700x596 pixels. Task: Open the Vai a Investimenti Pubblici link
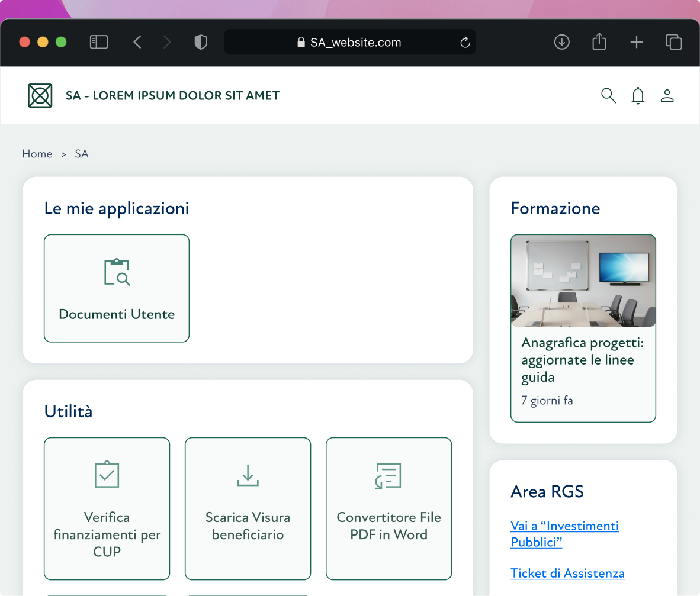tap(564, 533)
